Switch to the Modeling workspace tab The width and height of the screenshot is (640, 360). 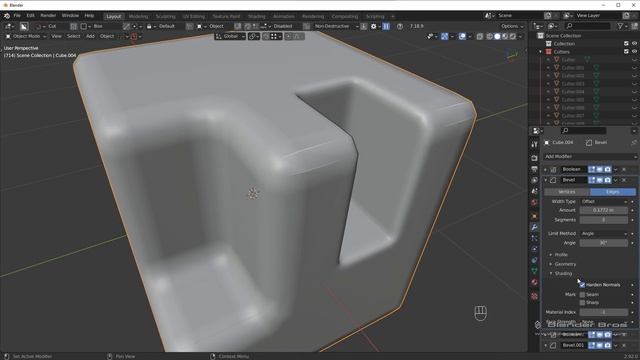[x=138, y=16]
